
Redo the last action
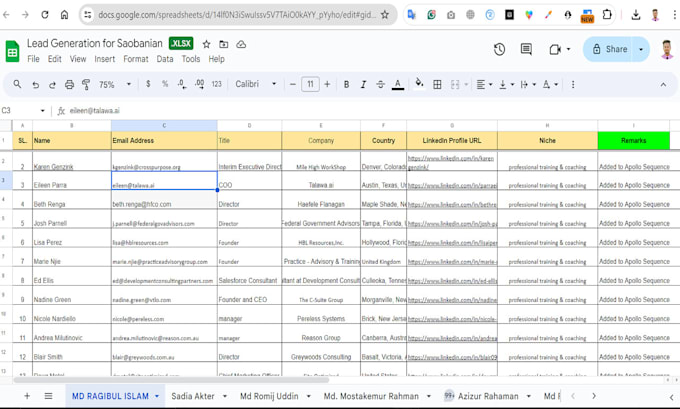52,85
